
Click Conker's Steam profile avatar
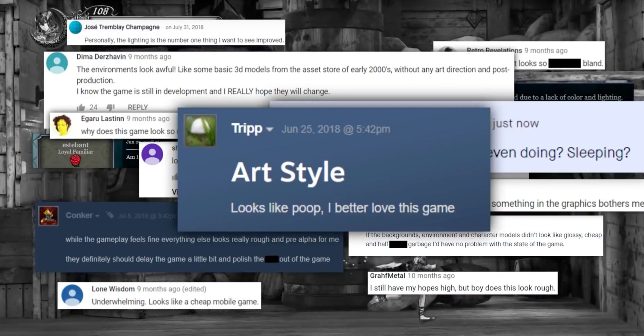48,216
